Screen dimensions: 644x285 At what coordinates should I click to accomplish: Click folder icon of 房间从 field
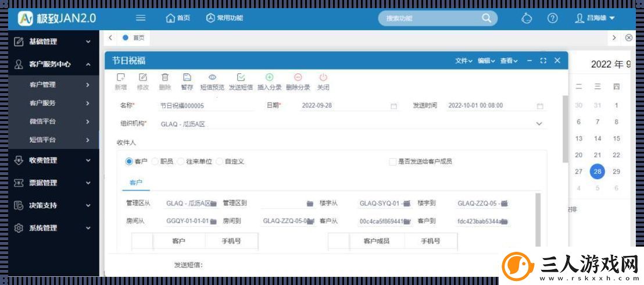pyautogui.click(x=213, y=222)
